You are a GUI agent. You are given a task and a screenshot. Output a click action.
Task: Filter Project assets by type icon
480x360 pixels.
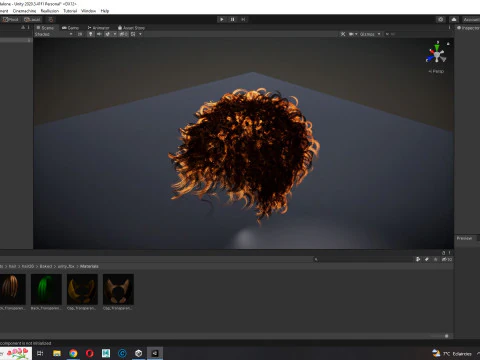(418, 259)
